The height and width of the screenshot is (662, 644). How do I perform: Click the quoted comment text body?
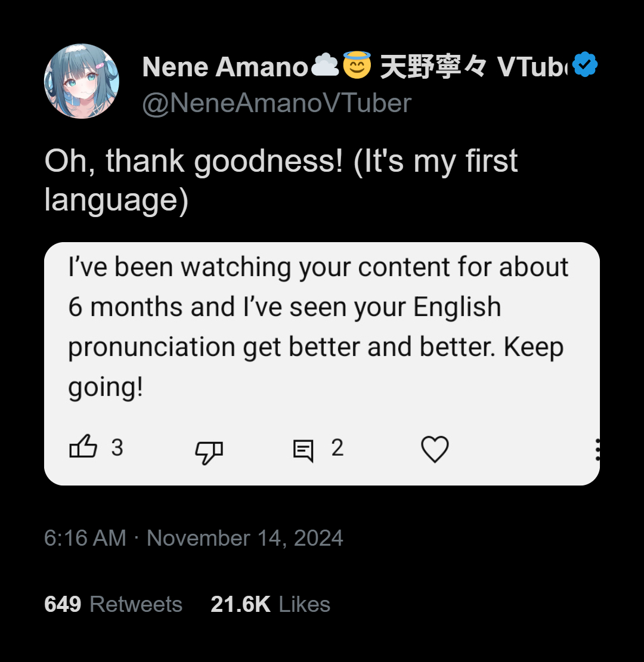pyautogui.click(x=318, y=327)
